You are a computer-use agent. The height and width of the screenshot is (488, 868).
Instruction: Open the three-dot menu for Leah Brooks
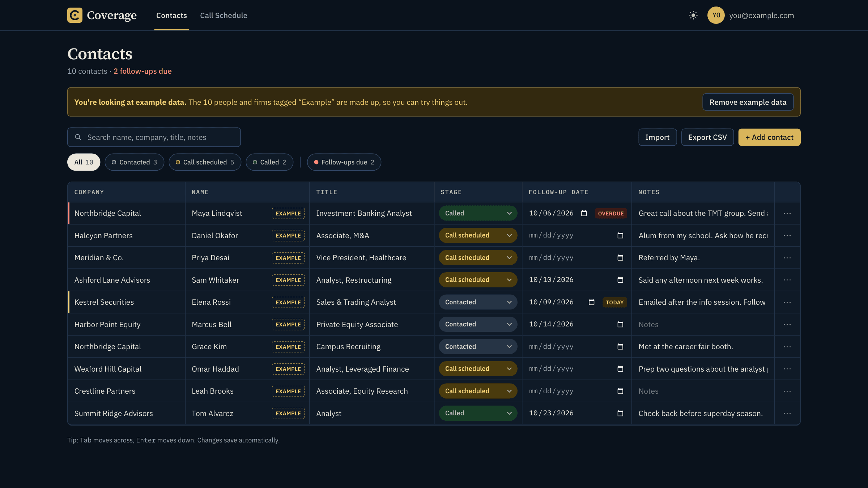pos(787,391)
